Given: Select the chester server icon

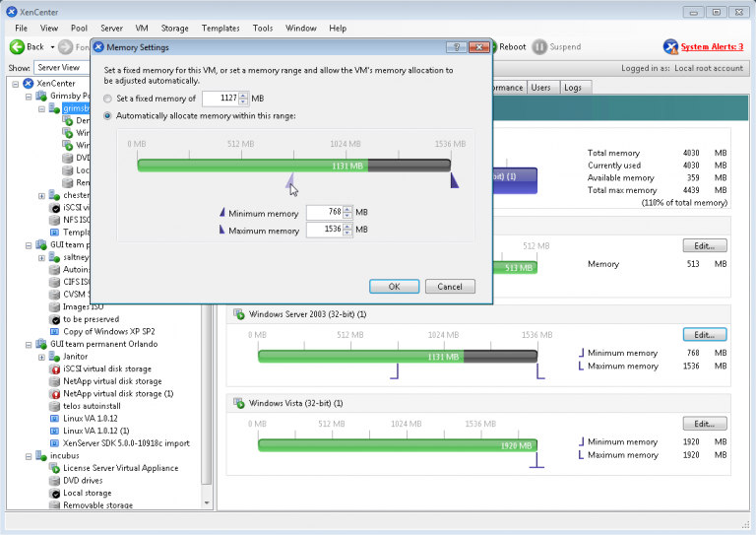Looking at the screenshot, I should [x=54, y=195].
